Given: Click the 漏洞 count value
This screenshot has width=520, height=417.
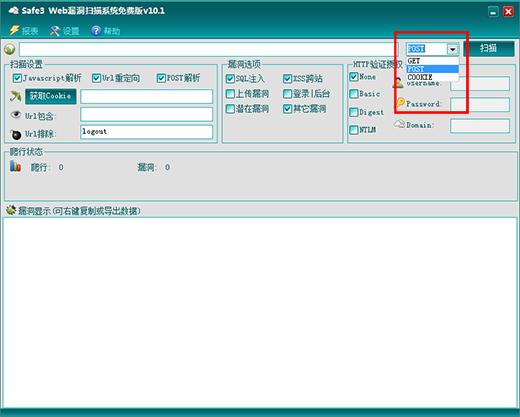Looking at the screenshot, I should tap(167, 167).
